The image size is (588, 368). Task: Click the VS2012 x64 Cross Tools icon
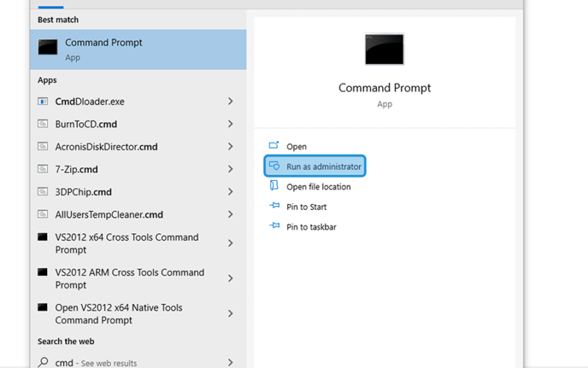click(43, 237)
